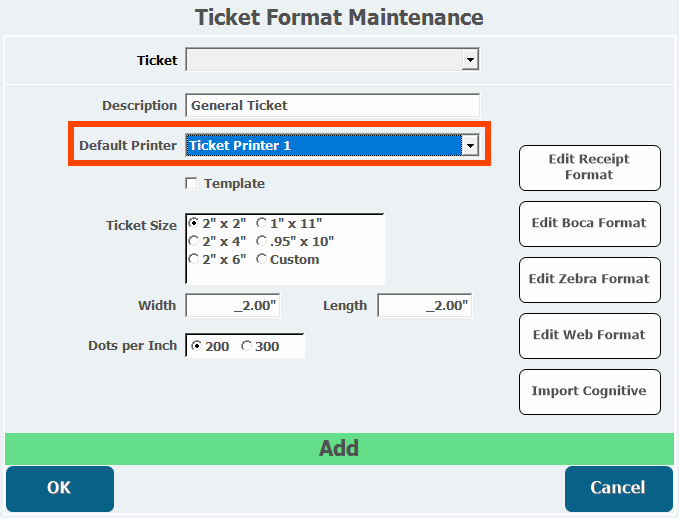This screenshot has width=679, height=518.
Task: Pick the 2" x 6" ticket size
Action: [x=194, y=259]
